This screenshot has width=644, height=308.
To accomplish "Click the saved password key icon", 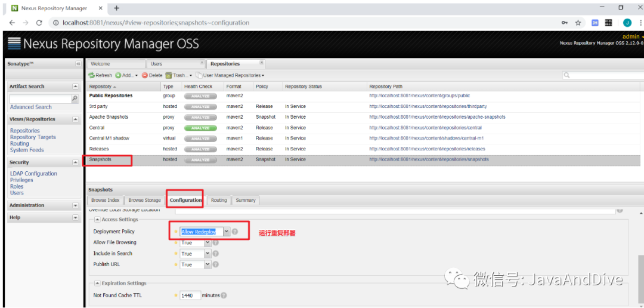I will pos(564,23).
